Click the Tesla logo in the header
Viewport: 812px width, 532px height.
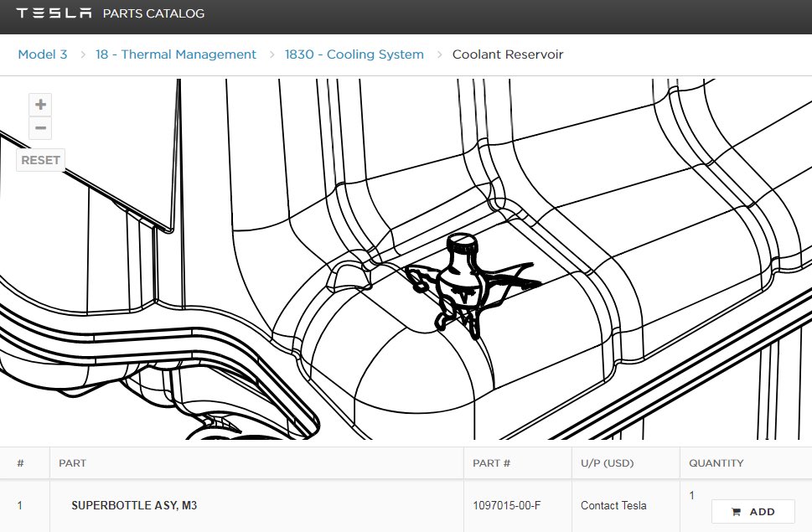[x=54, y=13]
